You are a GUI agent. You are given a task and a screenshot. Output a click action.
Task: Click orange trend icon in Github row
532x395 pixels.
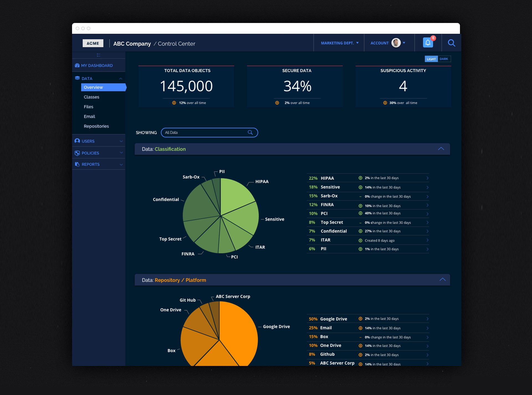coord(360,355)
